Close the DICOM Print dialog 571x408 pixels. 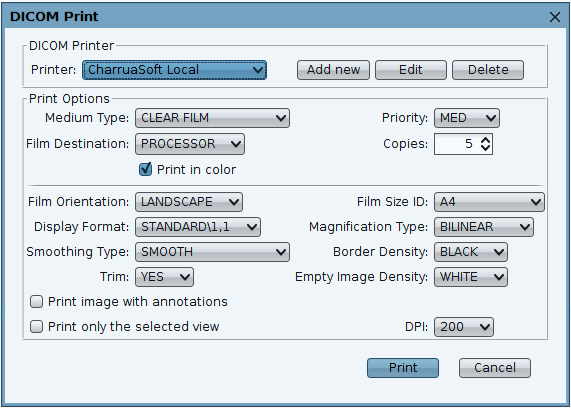555,17
